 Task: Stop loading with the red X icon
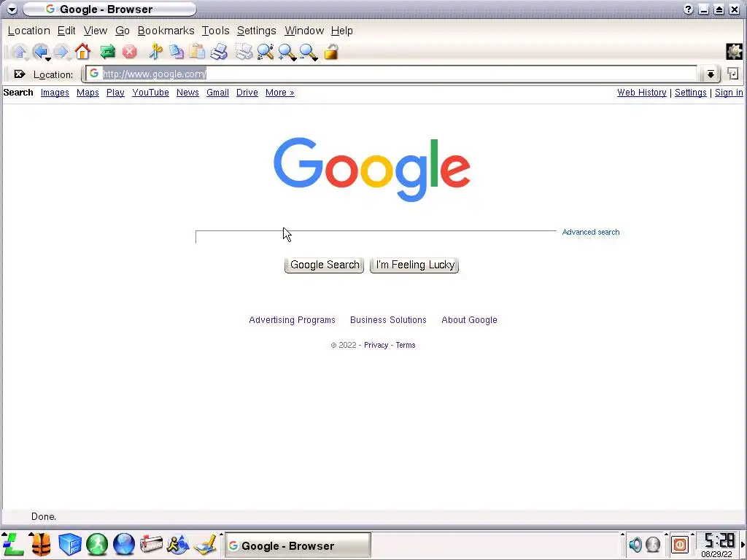pyautogui.click(x=130, y=52)
